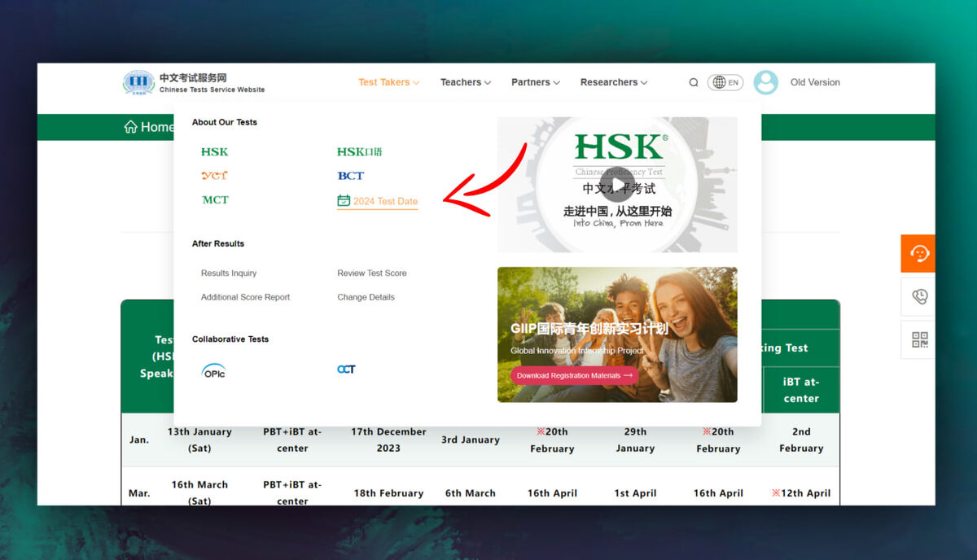The width and height of the screenshot is (977, 560).
Task: Click the Chinese Tests Service Website logo
Action: point(194,82)
